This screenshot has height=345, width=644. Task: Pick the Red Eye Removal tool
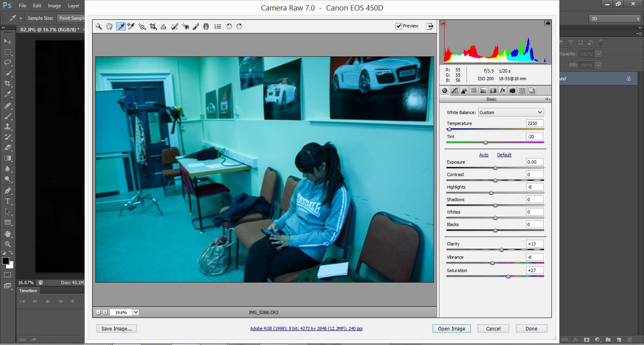point(185,27)
